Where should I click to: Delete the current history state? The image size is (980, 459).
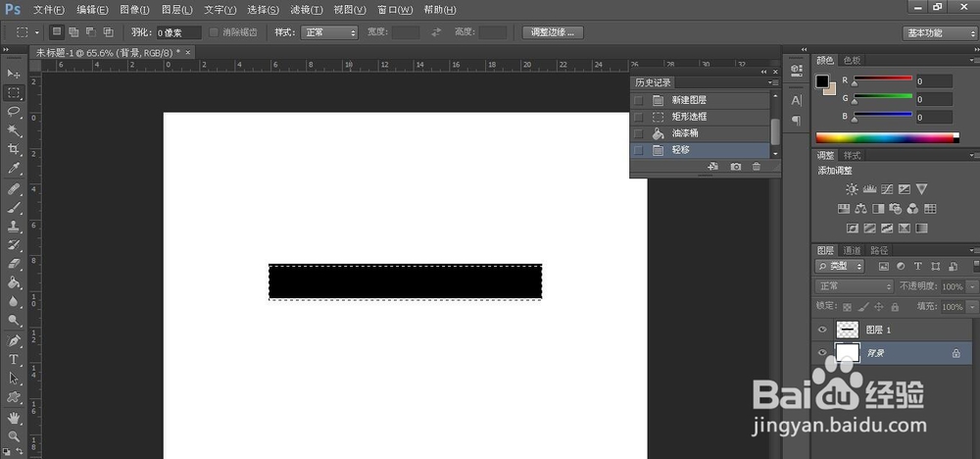click(x=757, y=167)
